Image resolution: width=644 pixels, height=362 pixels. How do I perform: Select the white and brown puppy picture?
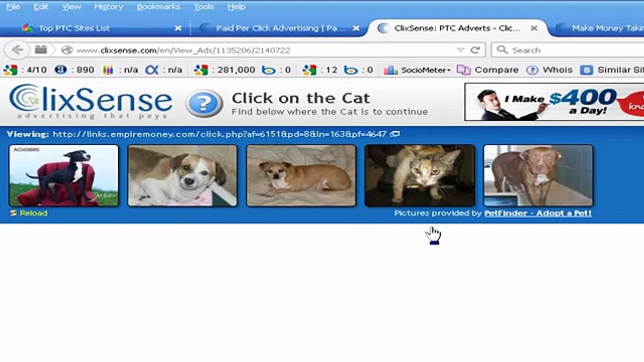182,175
